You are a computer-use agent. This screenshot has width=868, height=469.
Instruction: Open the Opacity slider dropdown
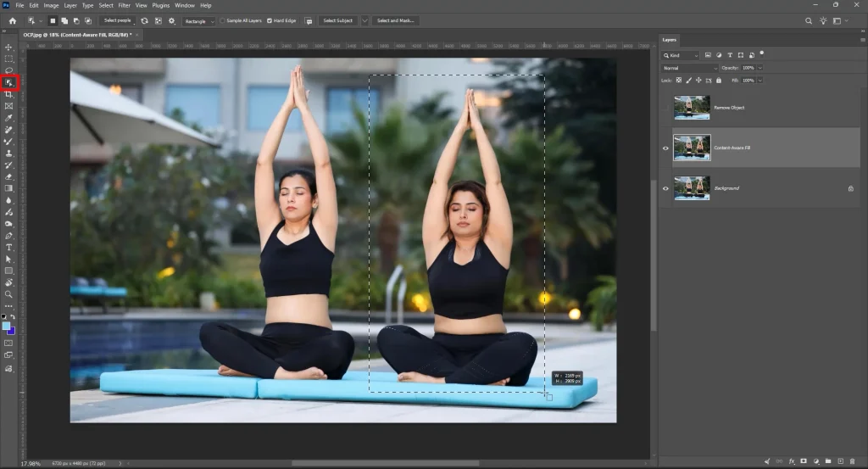(x=760, y=68)
